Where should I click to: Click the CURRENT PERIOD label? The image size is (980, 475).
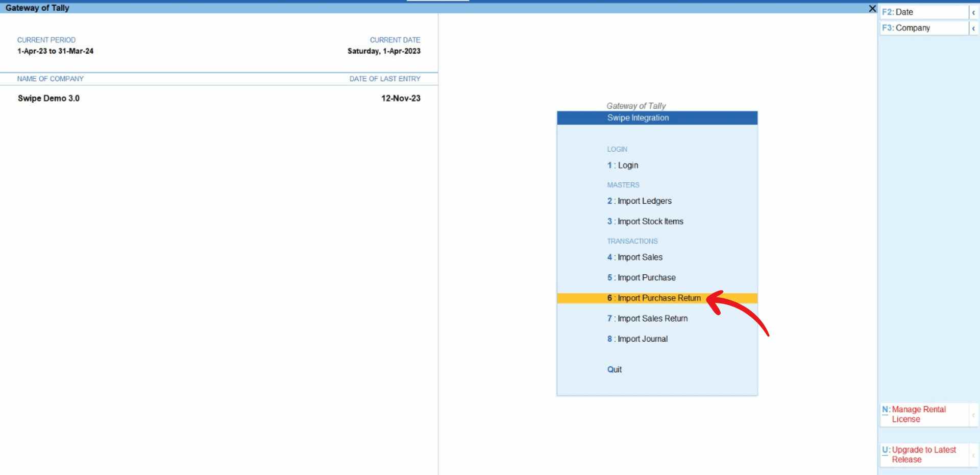click(x=46, y=40)
